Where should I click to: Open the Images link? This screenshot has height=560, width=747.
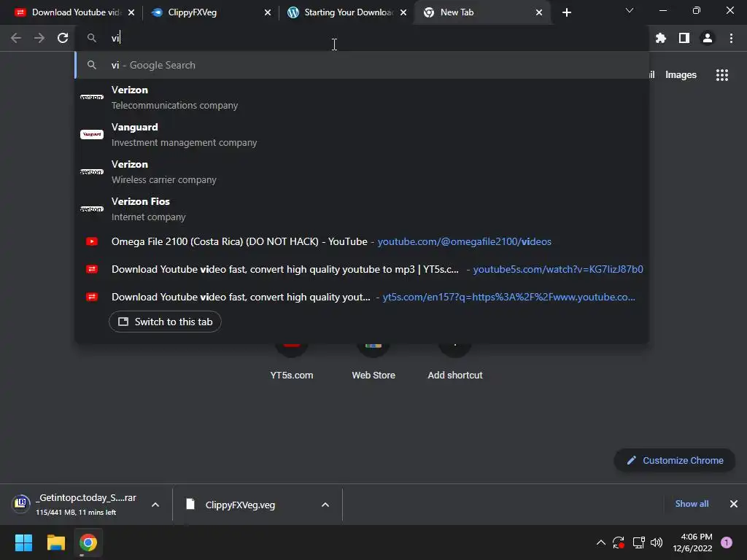coord(681,75)
